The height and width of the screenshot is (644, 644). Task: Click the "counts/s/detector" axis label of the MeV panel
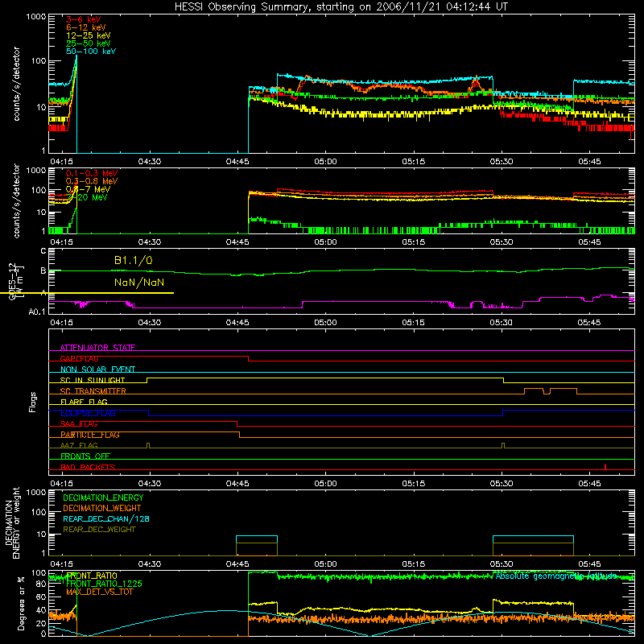(16, 200)
